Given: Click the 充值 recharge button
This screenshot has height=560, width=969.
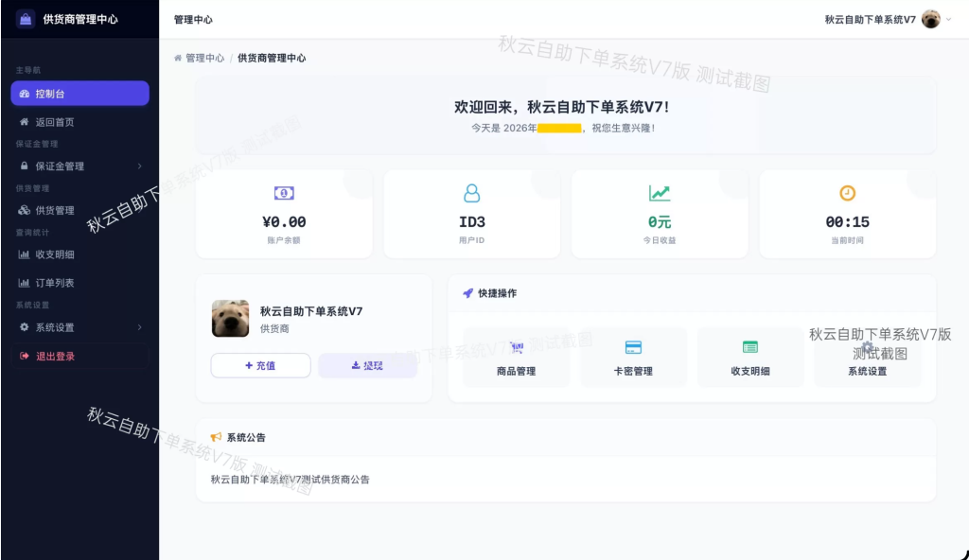Looking at the screenshot, I should pyautogui.click(x=261, y=365).
